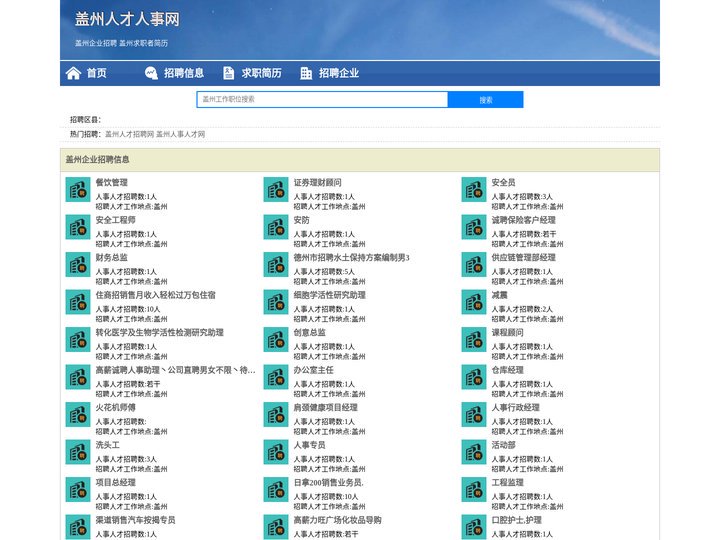Open the 盖州人才招聘网 hot link
720x540 pixels.
[129, 134]
